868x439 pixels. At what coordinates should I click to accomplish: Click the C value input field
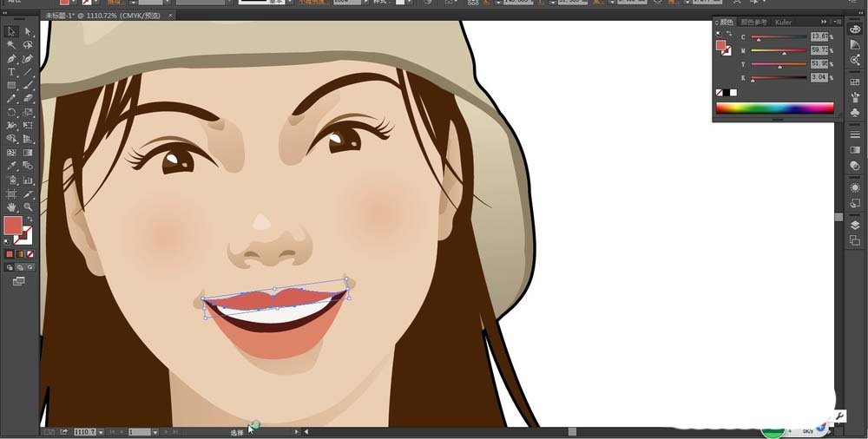(819, 36)
